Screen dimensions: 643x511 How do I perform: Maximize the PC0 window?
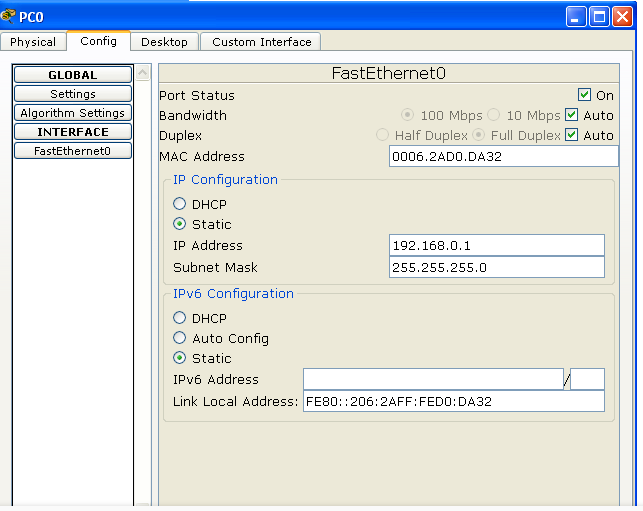[x=599, y=17]
